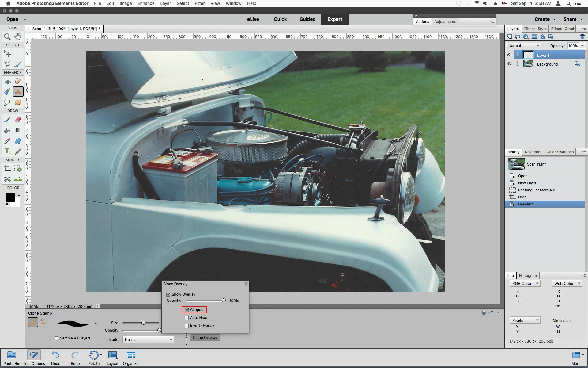Select the Eraser tool
588x368 pixels.
18,120
